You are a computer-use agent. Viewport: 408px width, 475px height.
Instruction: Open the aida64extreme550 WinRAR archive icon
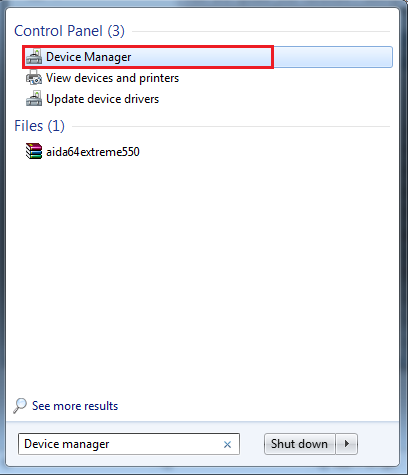[x=34, y=151]
